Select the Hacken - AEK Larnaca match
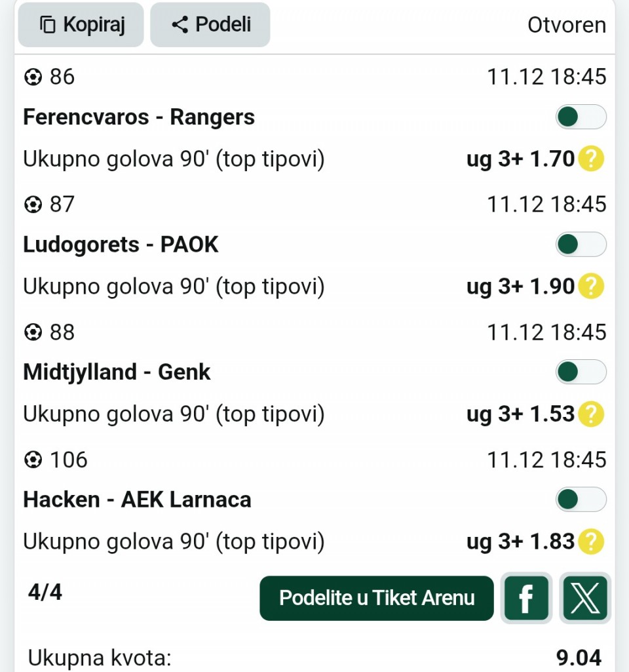Image resolution: width=629 pixels, height=672 pixels. click(137, 500)
